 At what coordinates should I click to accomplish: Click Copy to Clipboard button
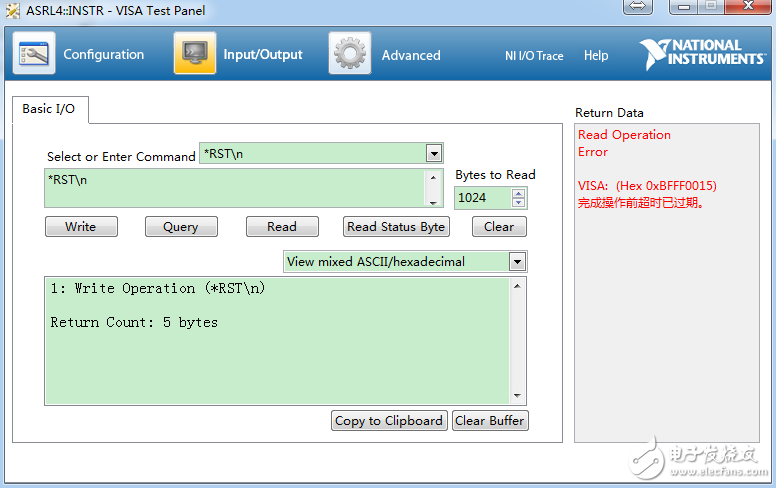389,421
